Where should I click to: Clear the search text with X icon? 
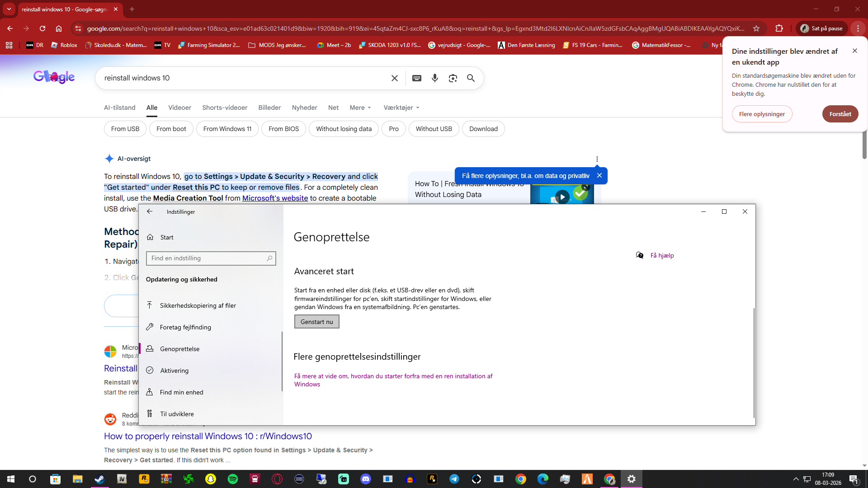tap(394, 78)
